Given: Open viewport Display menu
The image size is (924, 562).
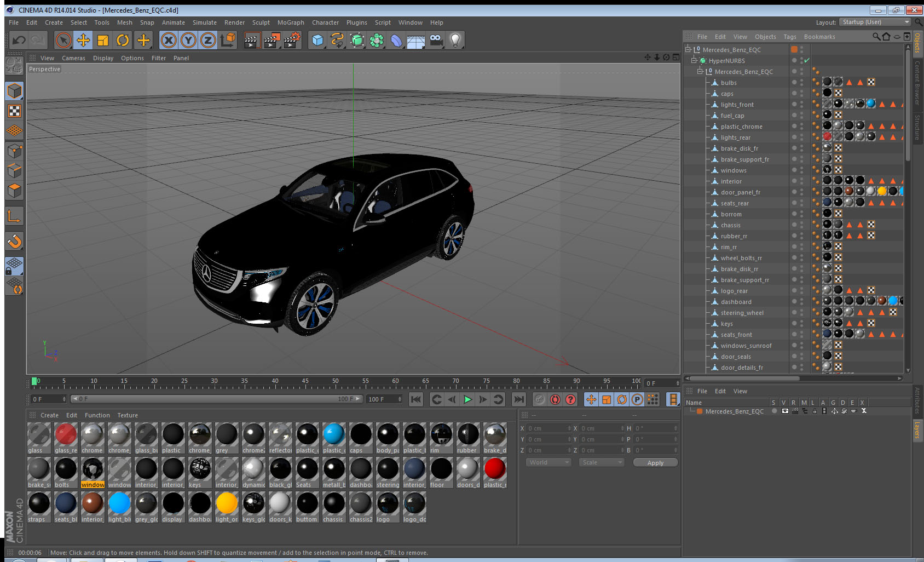Looking at the screenshot, I should click(103, 58).
